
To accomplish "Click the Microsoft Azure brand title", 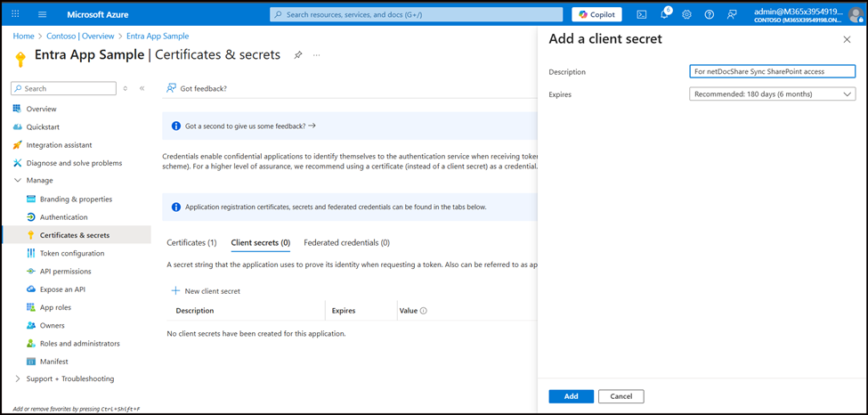I will [95, 14].
